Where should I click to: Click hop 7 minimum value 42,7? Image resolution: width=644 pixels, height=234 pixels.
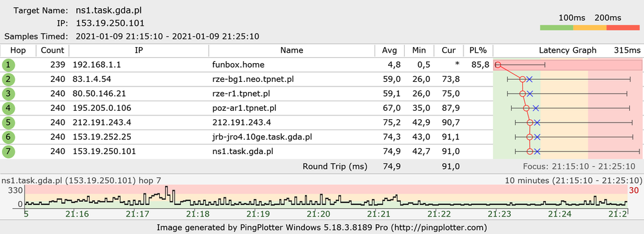point(422,151)
